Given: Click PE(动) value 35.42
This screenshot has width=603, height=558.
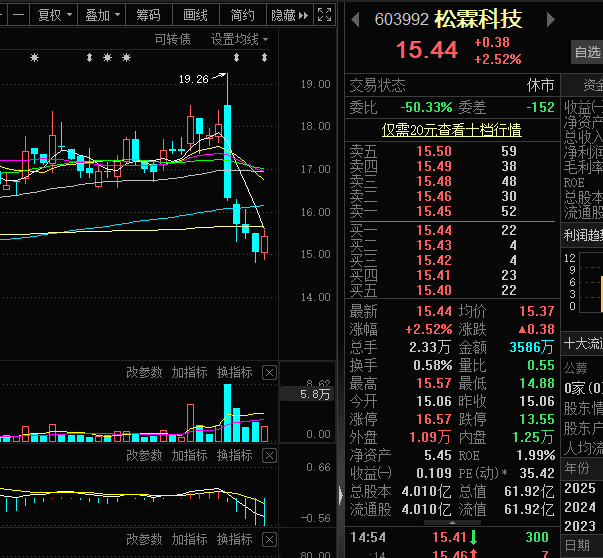Looking at the screenshot, I should pyautogui.click(x=537, y=473).
